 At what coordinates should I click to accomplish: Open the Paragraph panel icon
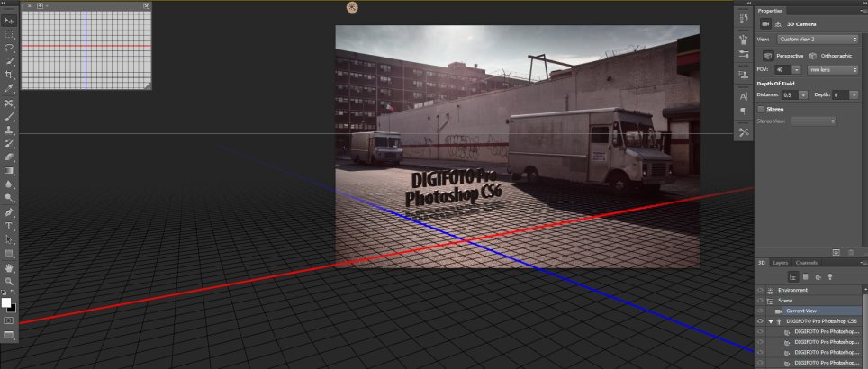[x=744, y=112]
